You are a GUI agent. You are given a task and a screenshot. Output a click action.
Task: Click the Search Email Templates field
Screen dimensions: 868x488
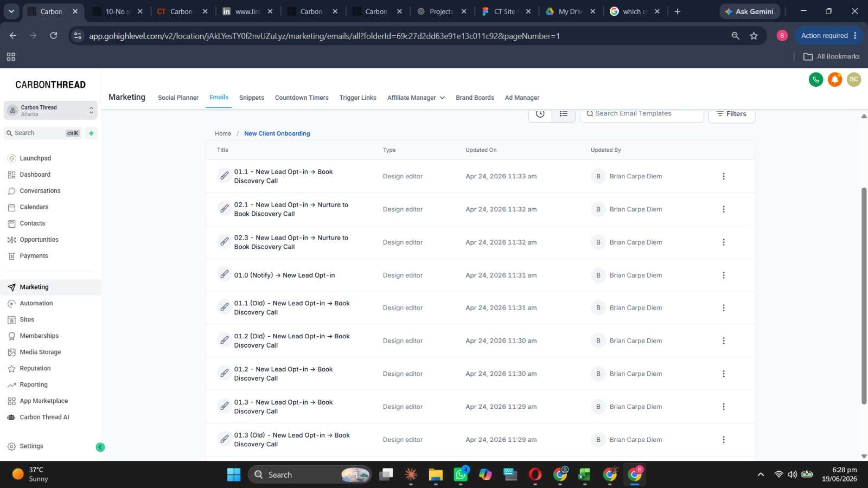(x=642, y=114)
